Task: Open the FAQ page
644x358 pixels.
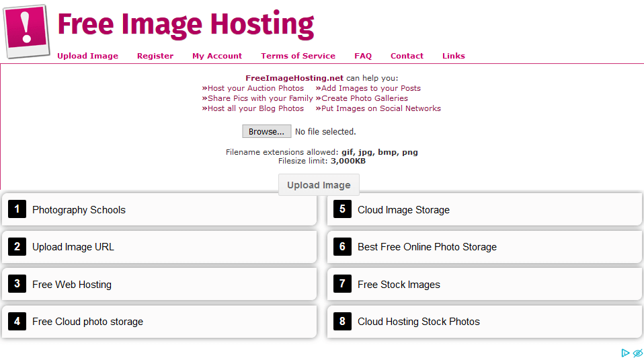Action: (x=363, y=56)
